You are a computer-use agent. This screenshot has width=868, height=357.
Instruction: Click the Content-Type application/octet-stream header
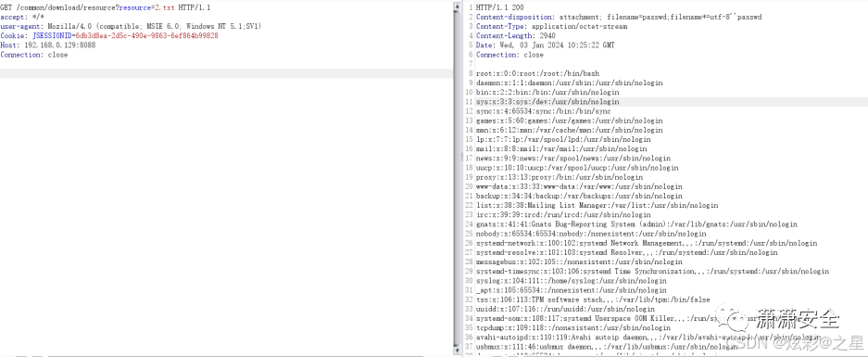(551, 26)
